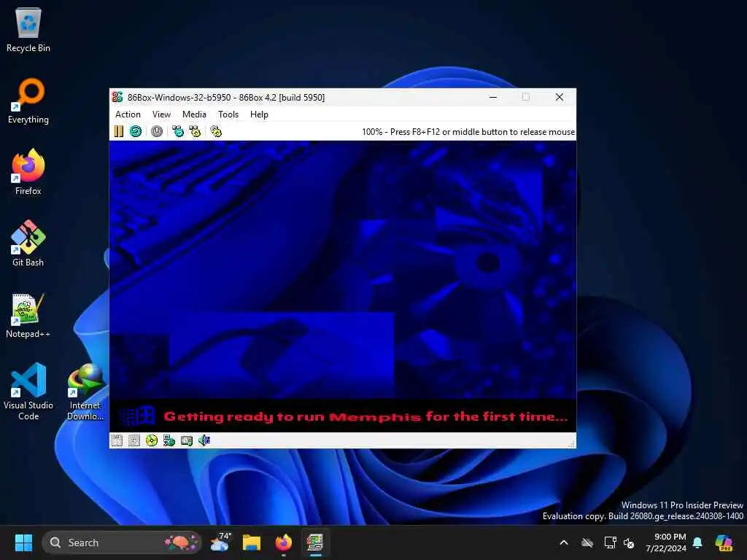Click the first floppy drive status bar icon
The width and height of the screenshot is (747, 560).
[117, 440]
